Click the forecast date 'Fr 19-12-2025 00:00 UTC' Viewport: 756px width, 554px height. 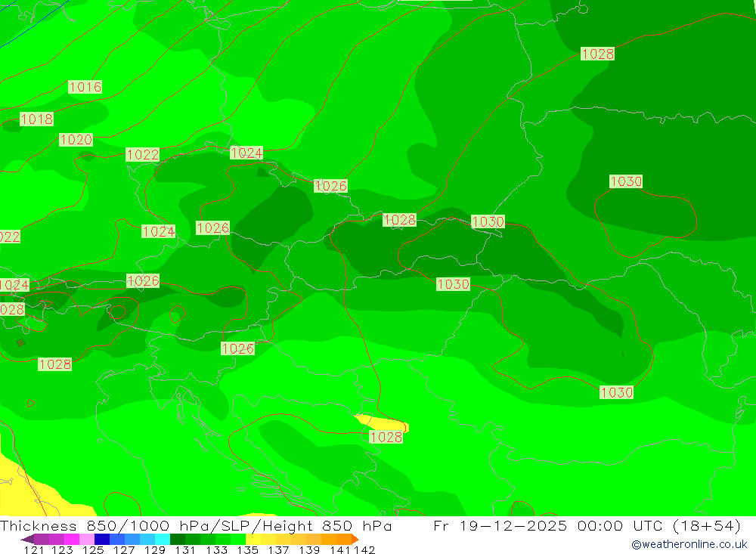[548, 525]
